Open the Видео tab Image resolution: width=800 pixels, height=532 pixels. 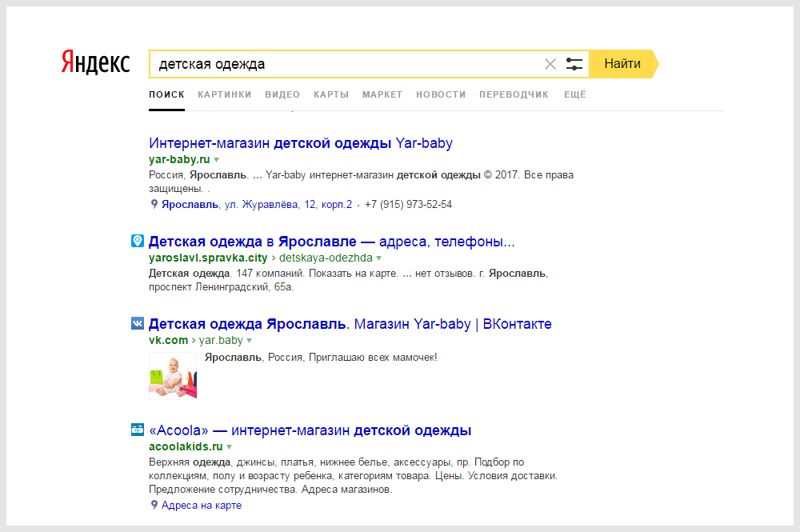[x=282, y=94]
